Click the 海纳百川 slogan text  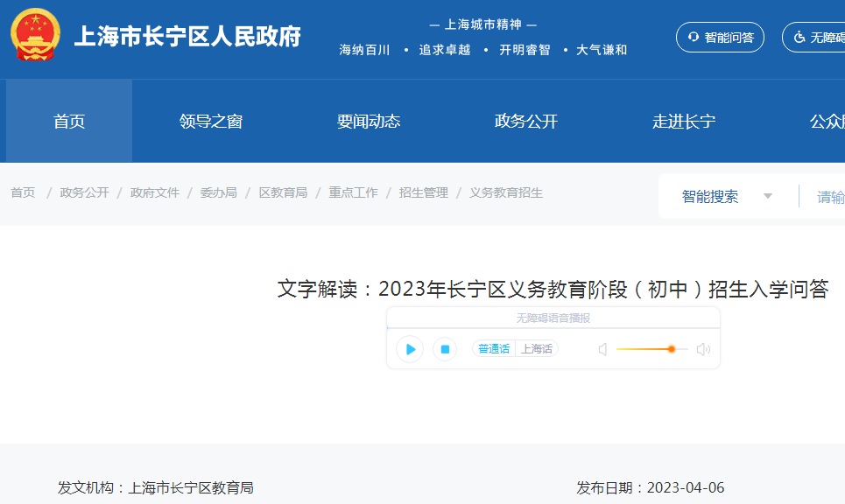point(365,50)
